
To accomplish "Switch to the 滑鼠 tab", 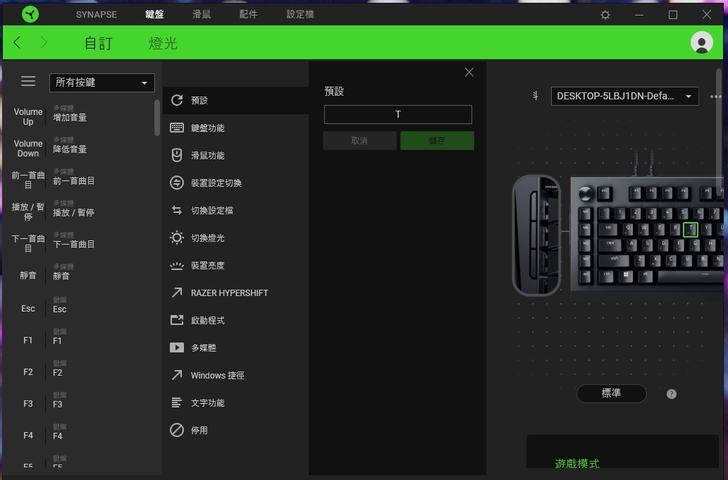I will [x=202, y=14].
